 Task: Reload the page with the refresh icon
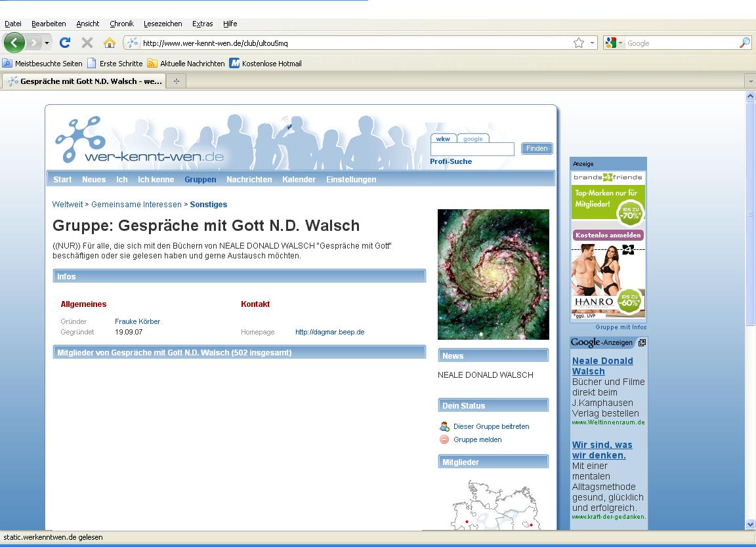tap(64, 43)
